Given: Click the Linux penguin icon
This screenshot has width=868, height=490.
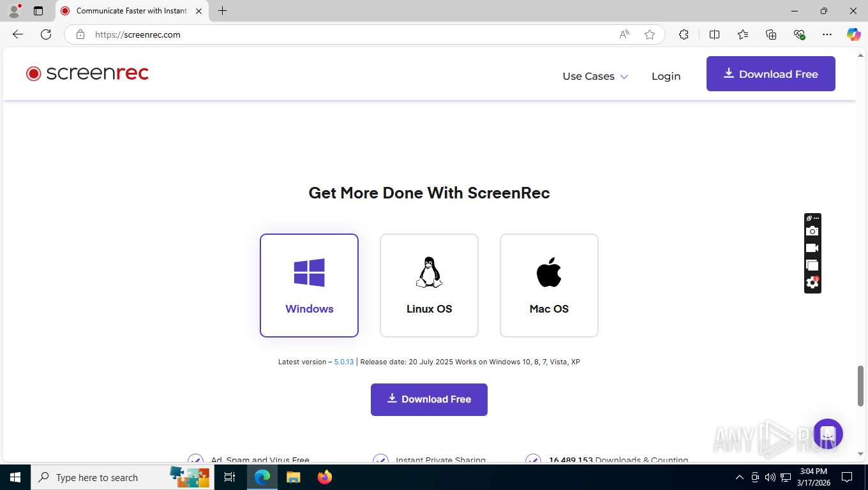Looking at the screenshot, I should click(x=429, y=272).
